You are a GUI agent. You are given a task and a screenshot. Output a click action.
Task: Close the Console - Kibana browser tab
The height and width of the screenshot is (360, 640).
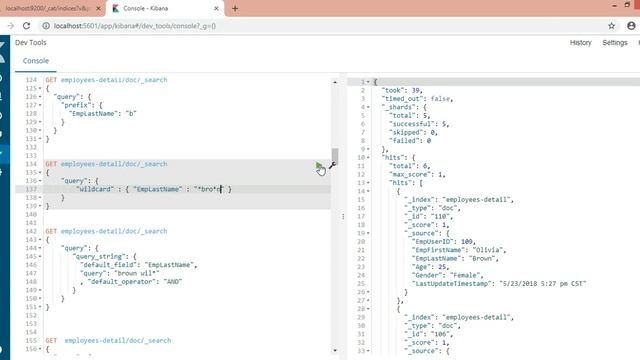pos(216,8)
